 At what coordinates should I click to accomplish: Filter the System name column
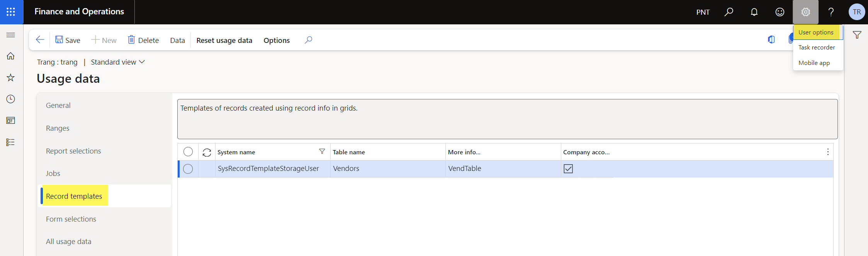tap(322, 152)
